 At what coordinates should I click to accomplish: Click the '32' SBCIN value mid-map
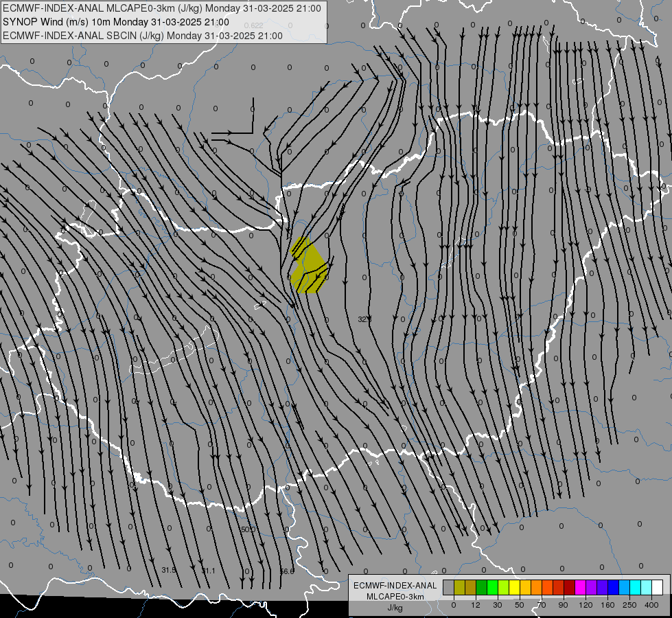[364, 319]
